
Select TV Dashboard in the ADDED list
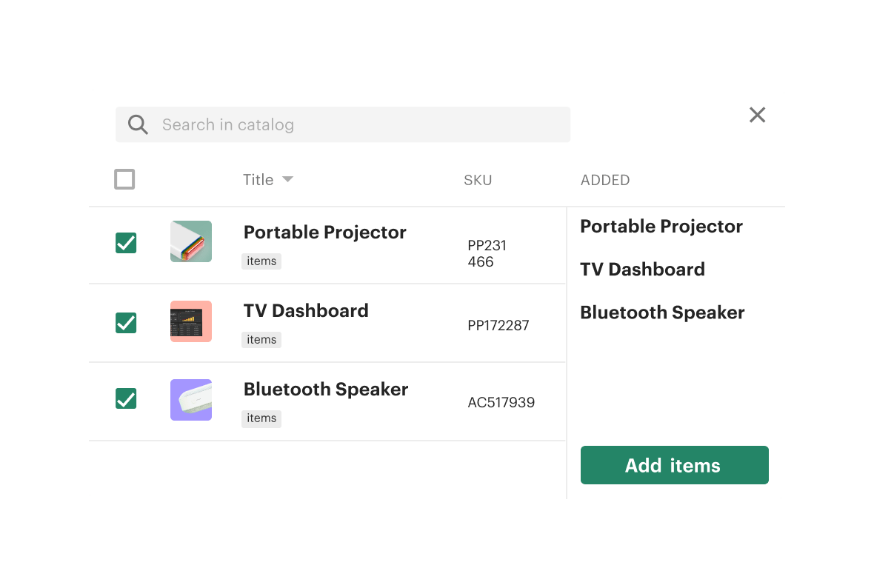click(642, 270)
